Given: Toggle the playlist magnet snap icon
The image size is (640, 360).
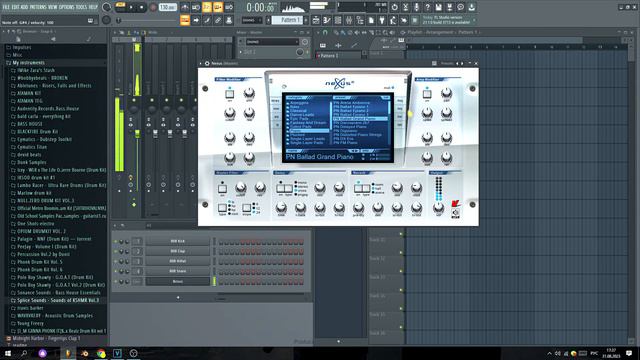Looking at the screenshot, I should pos(325,32).
